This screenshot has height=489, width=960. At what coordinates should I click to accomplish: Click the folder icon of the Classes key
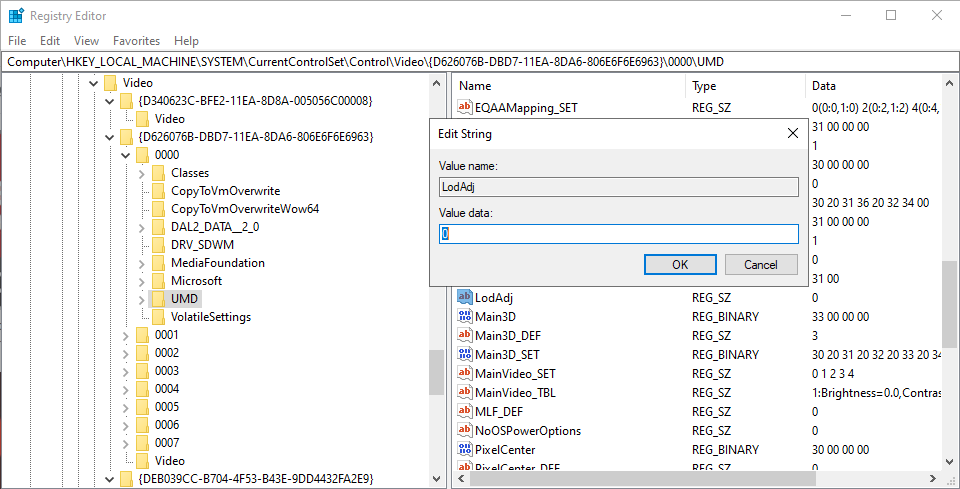click(158, 173)
